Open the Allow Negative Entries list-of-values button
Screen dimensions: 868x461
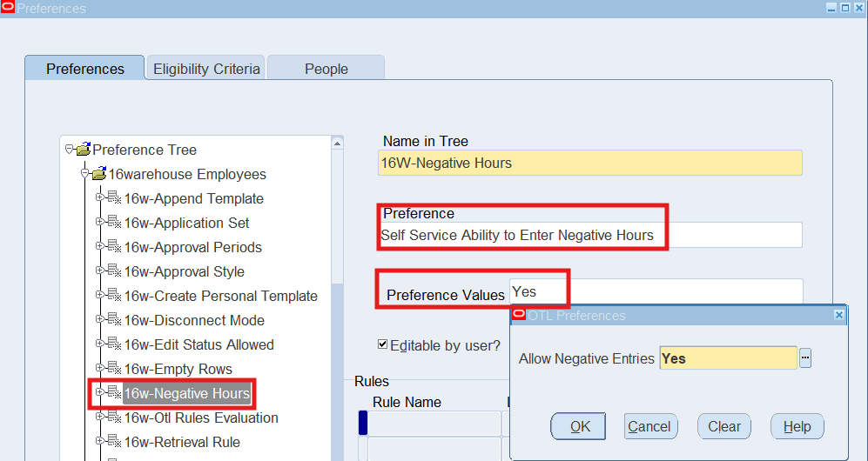tap(805, 358)
